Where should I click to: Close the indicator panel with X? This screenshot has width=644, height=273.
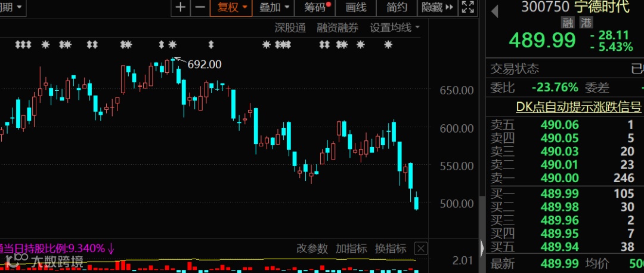[x=421, y=249]
